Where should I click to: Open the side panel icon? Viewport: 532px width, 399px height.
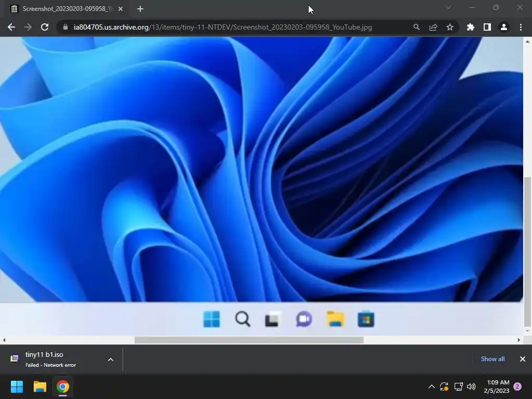(x=487, y=27)
